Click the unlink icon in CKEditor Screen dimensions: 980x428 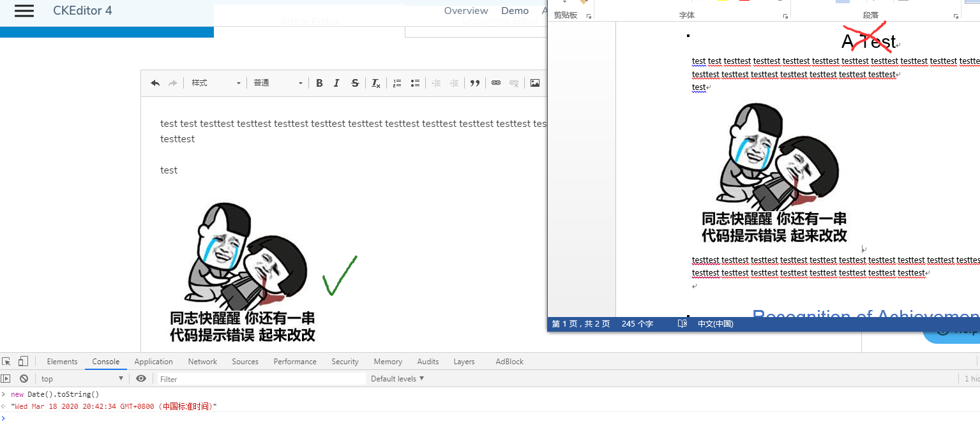pos(514,83)
